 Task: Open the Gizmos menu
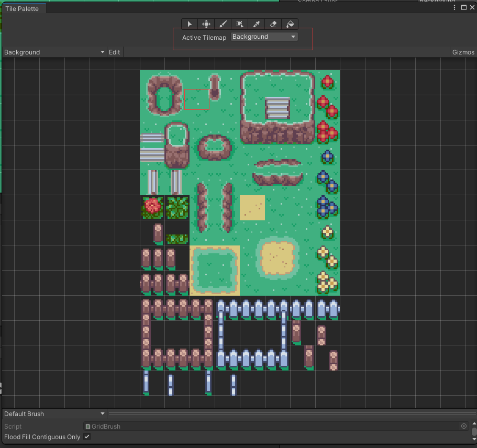(x=463, y=52)
